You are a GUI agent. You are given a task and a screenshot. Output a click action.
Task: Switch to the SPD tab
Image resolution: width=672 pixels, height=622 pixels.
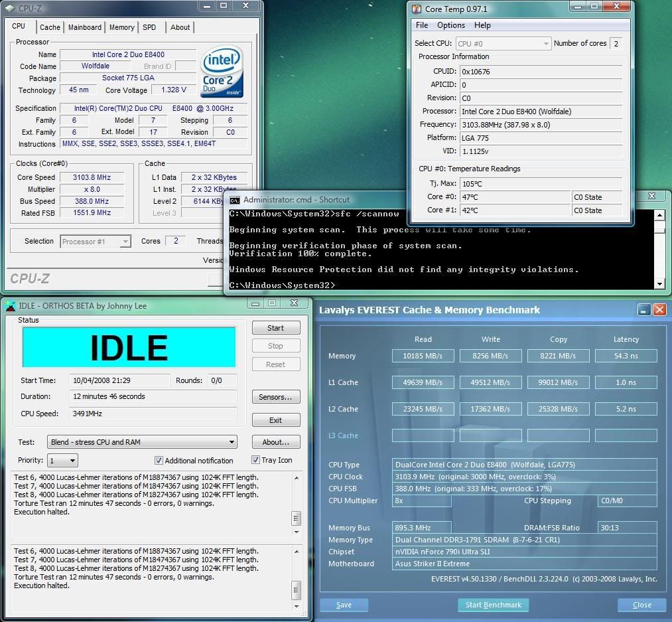pos(149,27)
